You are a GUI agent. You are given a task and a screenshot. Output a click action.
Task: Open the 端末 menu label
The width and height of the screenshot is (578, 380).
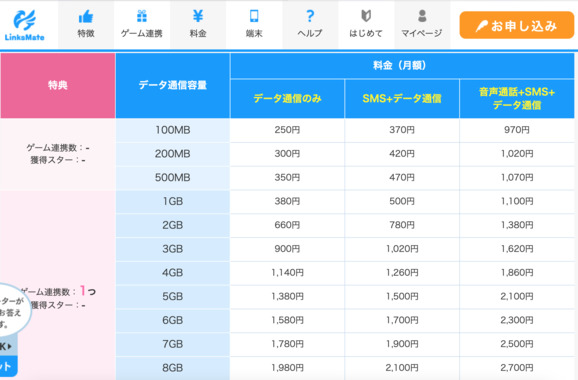coord(254,33)
